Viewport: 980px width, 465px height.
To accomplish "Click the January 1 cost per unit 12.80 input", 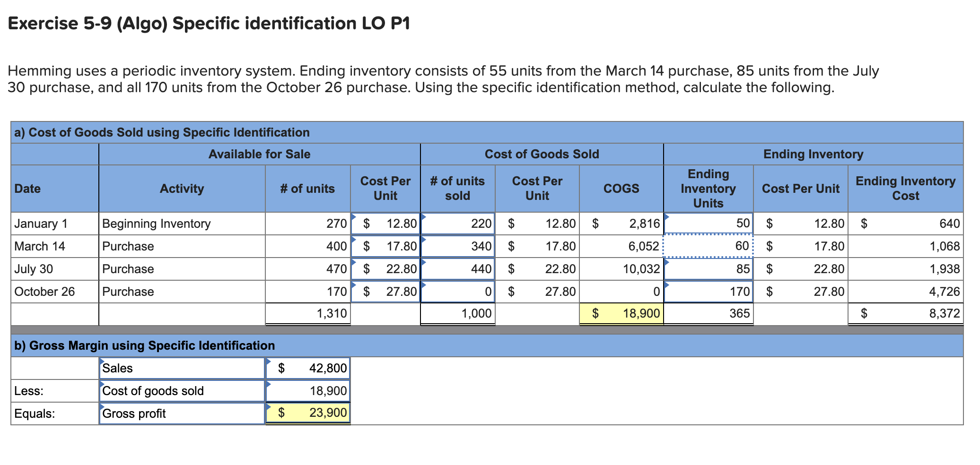I will [x=385, y=224].
